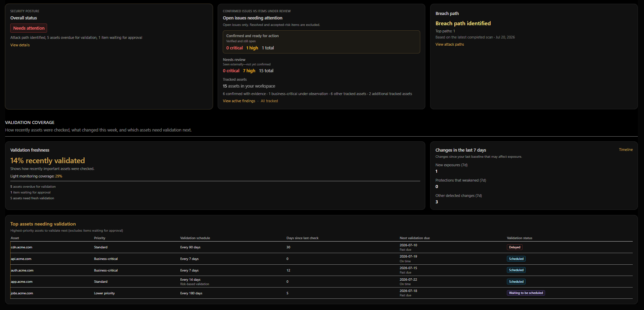Click the Days since last check header
This screenshot has height=310, width=644.
point(302,238)
